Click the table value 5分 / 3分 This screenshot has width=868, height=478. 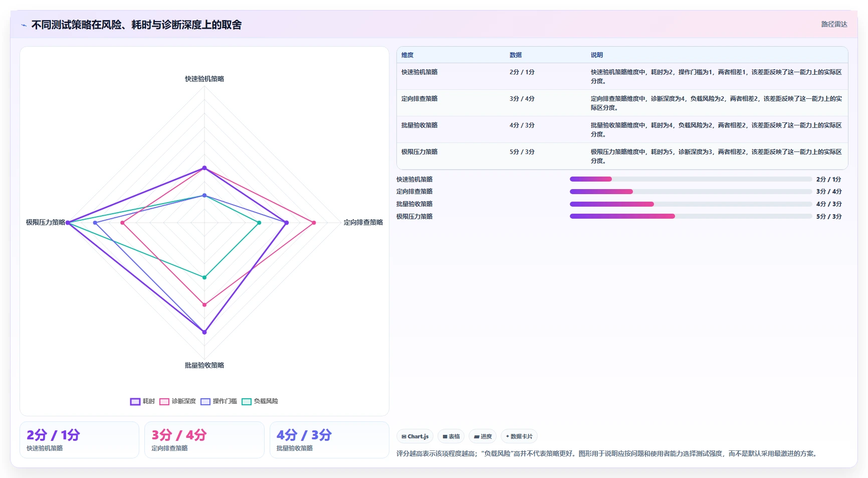(x=522, y=152)
